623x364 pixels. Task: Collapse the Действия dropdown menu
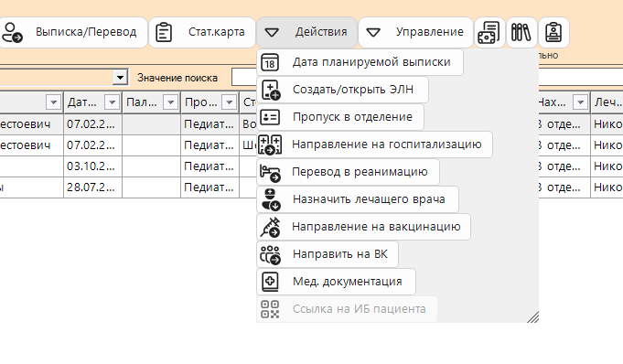coord(307,33)
